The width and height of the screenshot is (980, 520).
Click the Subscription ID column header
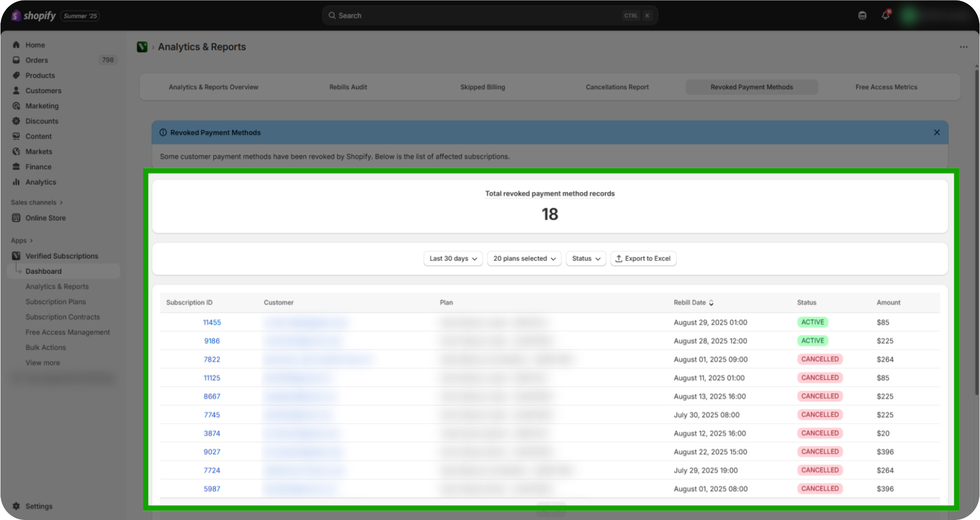(189, 302)
